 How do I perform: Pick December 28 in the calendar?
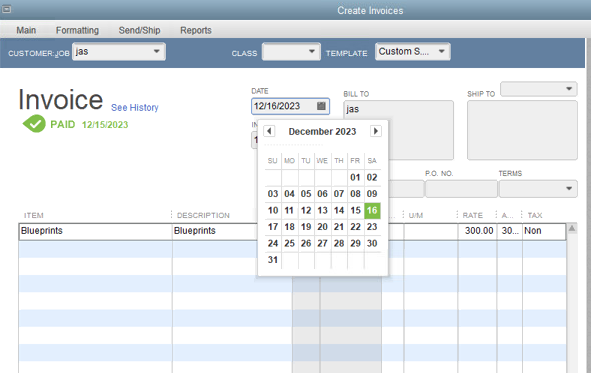339,243
